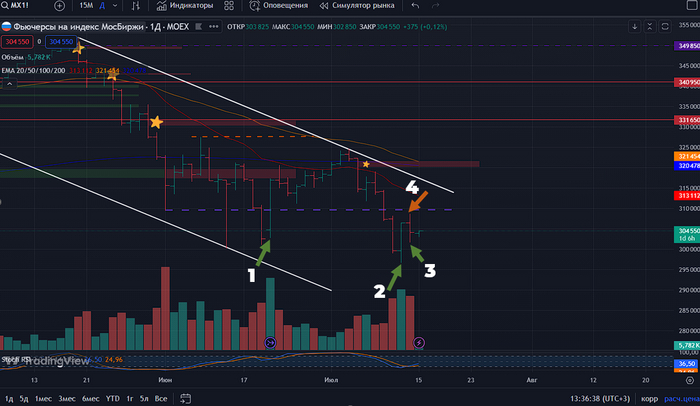This screenshot has height=406, width=700.
Task: Click the 340 950 red price label
Action: [x=687, y=82]
